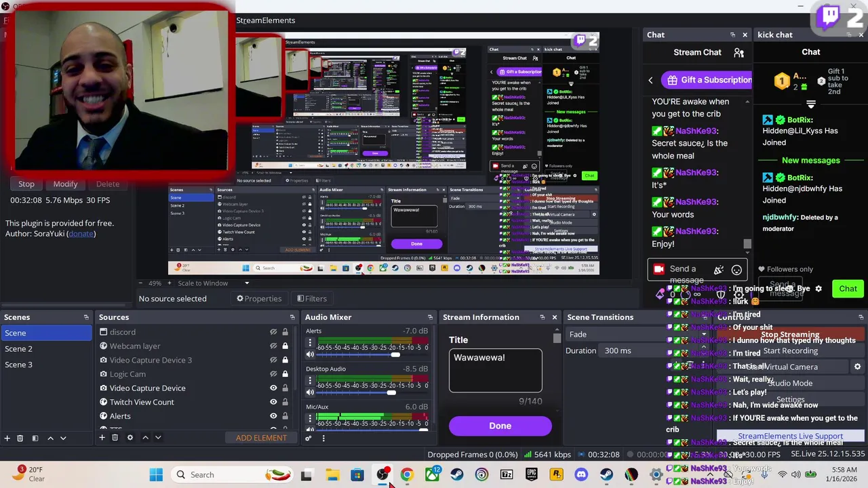Hide the Twitch View Count source

pyautogui.click(x=273, y=402)
